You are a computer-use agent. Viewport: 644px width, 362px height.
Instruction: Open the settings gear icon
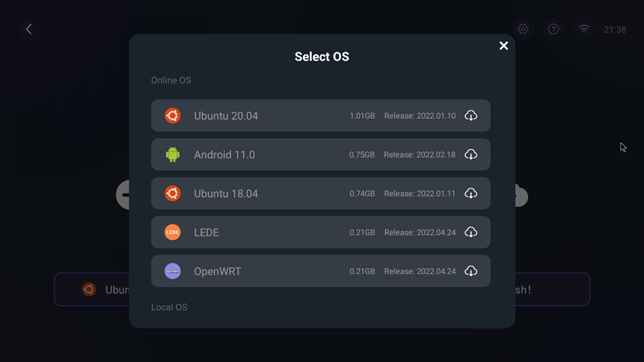(x=523, y=29)
